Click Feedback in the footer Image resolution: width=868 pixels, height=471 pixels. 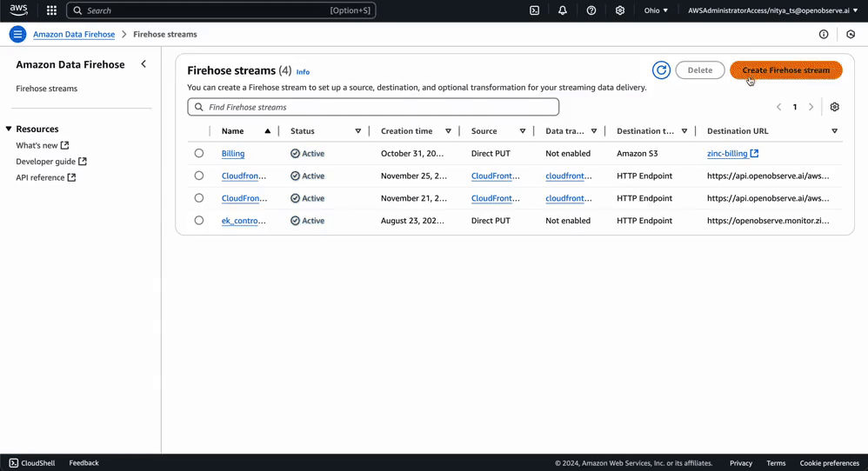[x=83, y=462]
